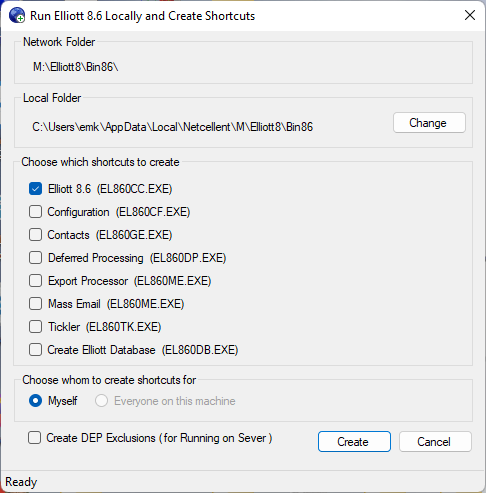Click the Create button
Image resolution: width=486 pixels, height=493 pixels.
coord(354,442)
